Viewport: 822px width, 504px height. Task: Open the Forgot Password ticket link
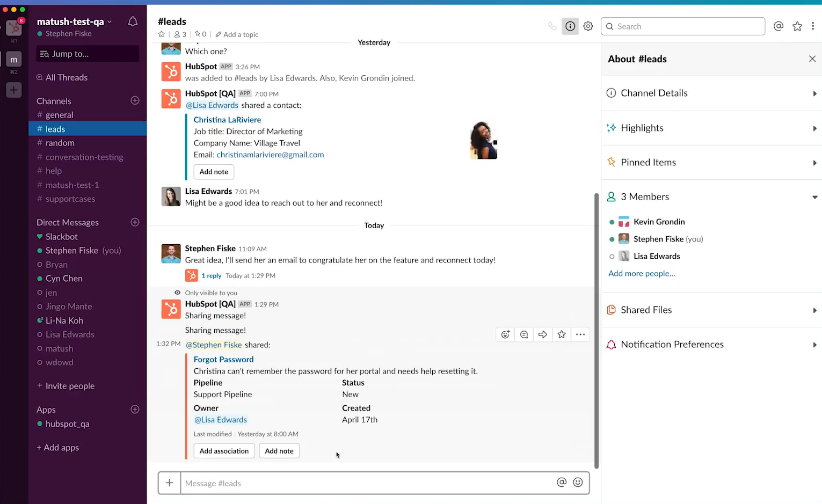pyautogui.click(x=223, y=359)
